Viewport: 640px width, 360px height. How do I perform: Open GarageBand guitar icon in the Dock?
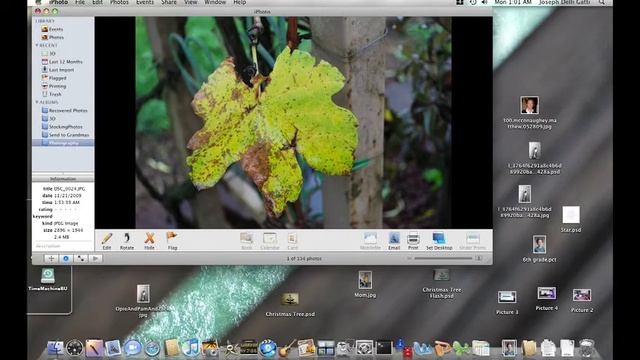287,348
